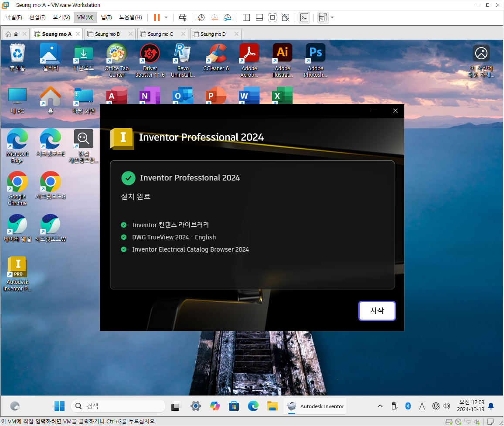Click Inventor 컨텐츠 라이브러리 entry

click(170, 225)
